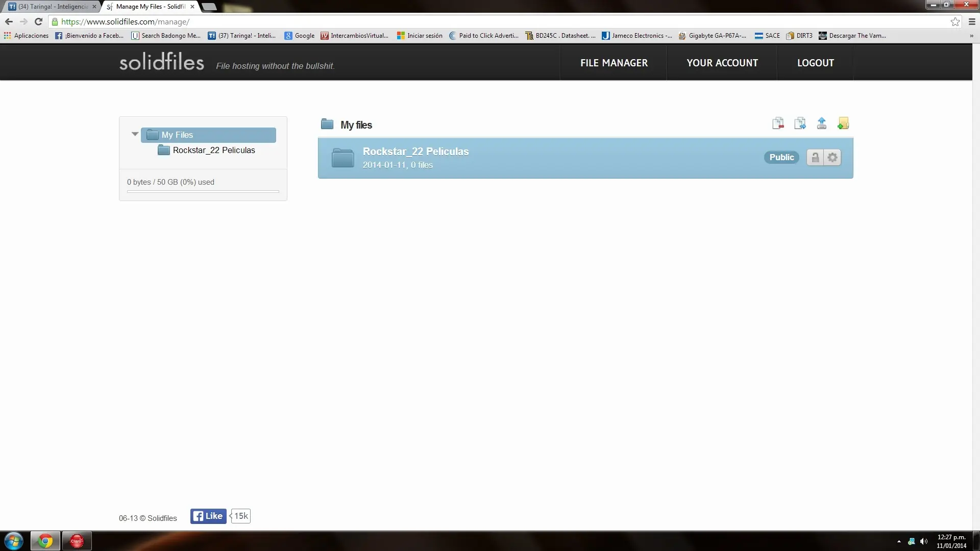Collapse the My Files tree arrow
The height and width of the screenshot is (551, 980).
(x=135, y=134)
